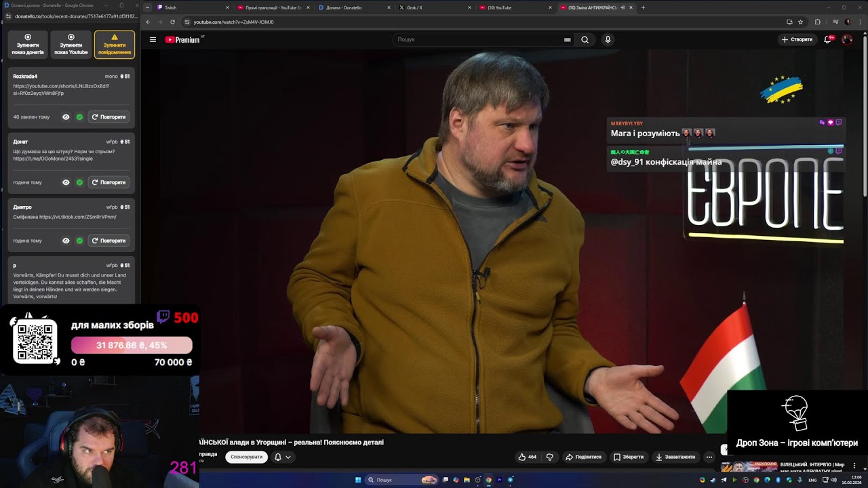Open the volume speaker icon in system tray
Image resolution: width=868 pixels, height=488 pixels.
(x=833, y=480)
